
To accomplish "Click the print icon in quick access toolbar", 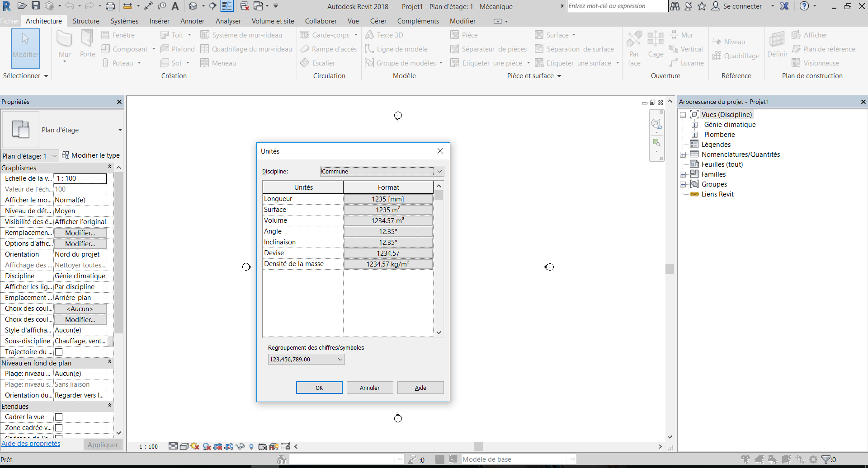I will coord(110,6).
